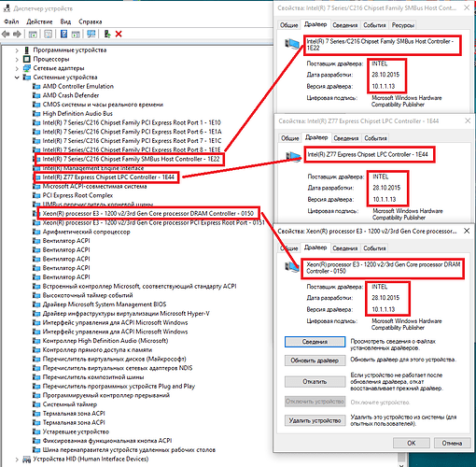Image resolution: width=476 pixels, height=467 pixels.
Task: Click driver date 28.10.2015 in SMBus properties
Action: coord(385,75)
